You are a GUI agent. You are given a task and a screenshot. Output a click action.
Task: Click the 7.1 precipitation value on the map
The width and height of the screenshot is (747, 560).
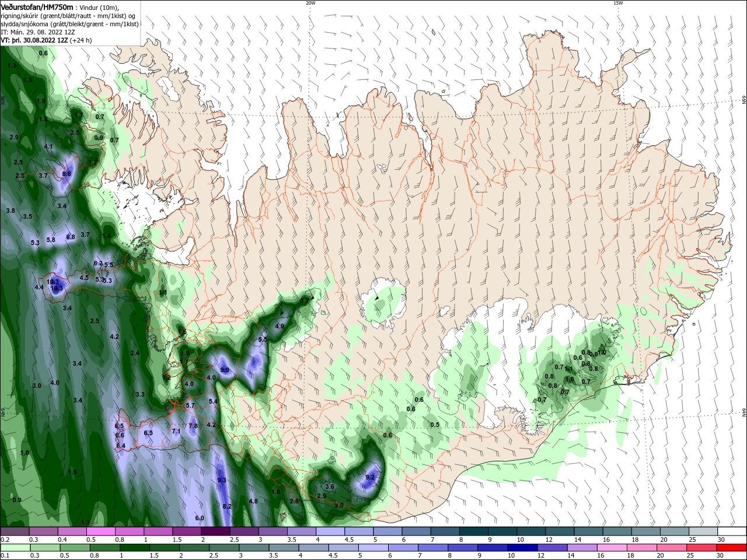(176, 431)
